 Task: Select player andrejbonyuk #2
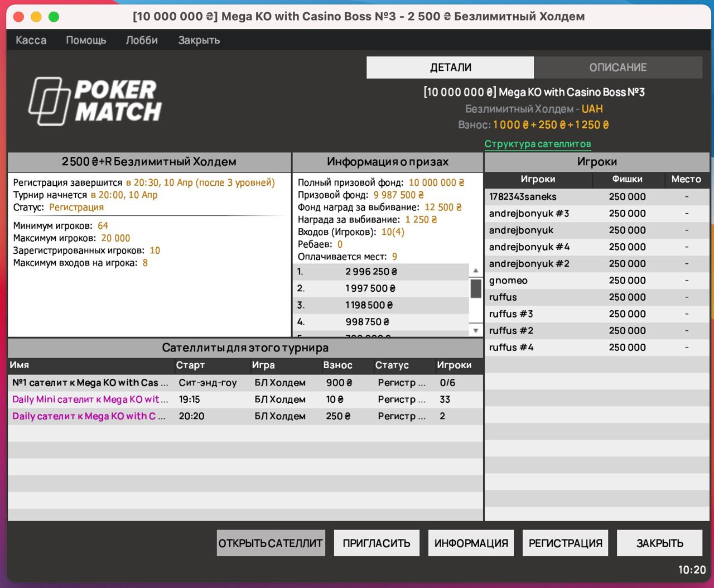click(x=597, y=263)
